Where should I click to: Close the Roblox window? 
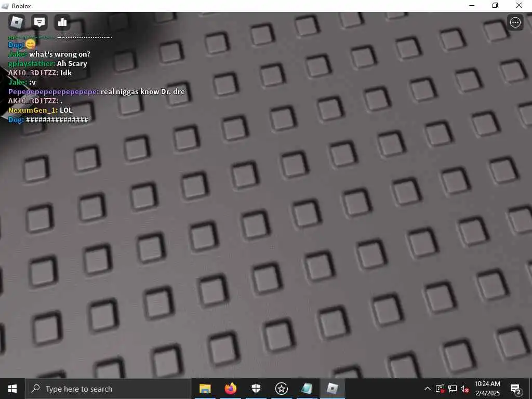click(519, 5)
